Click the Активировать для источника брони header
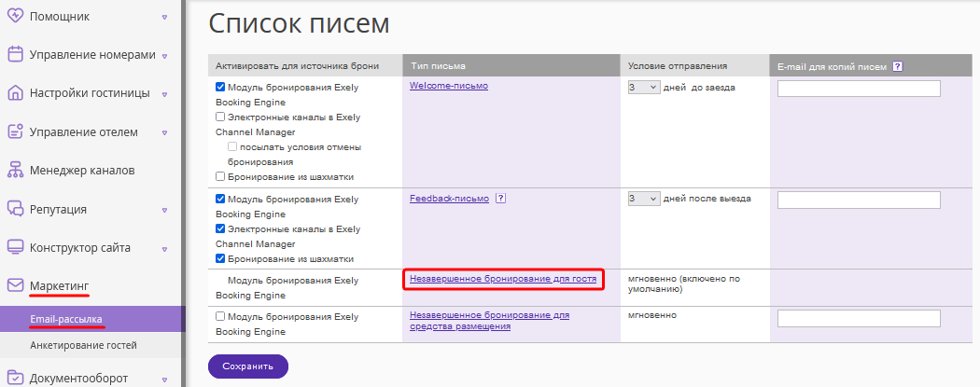This screenshot has width=980, height=387. [305, 66]
